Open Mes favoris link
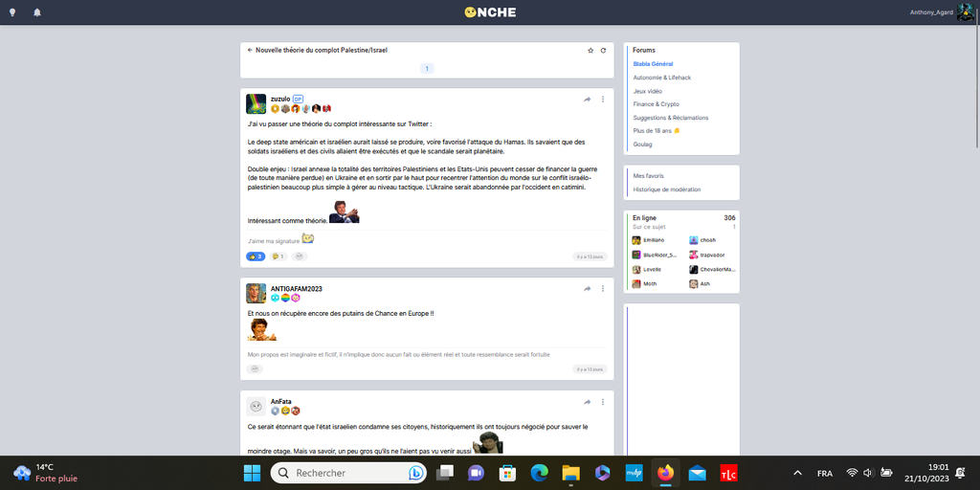Image resolution: width=980 pixels, height=490 pixels. (x=648, y=176)
